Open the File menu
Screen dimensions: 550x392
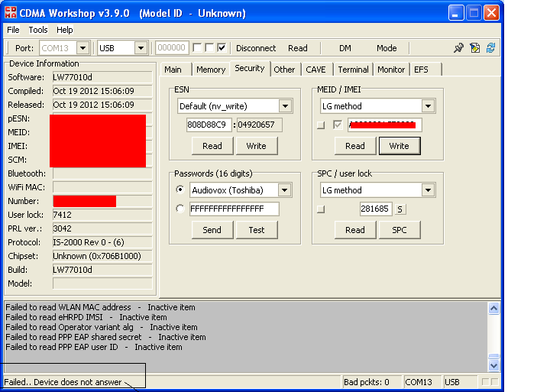[x=13, y=30]
